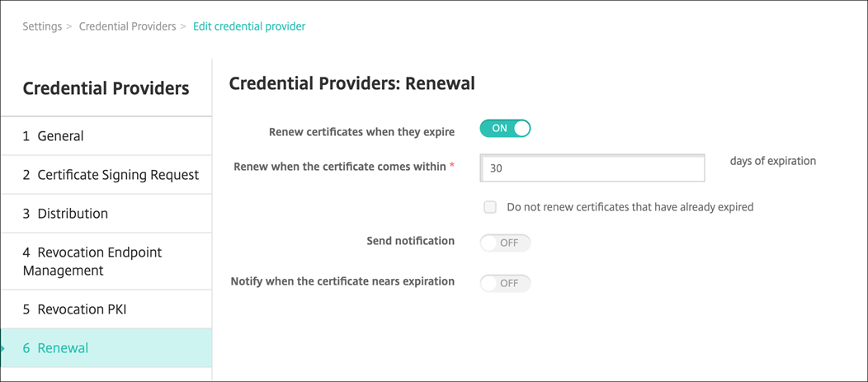Screen dimensions: 868x382
Task: Click Edit credential provider breadcrumb
Action: click(249, 26)
